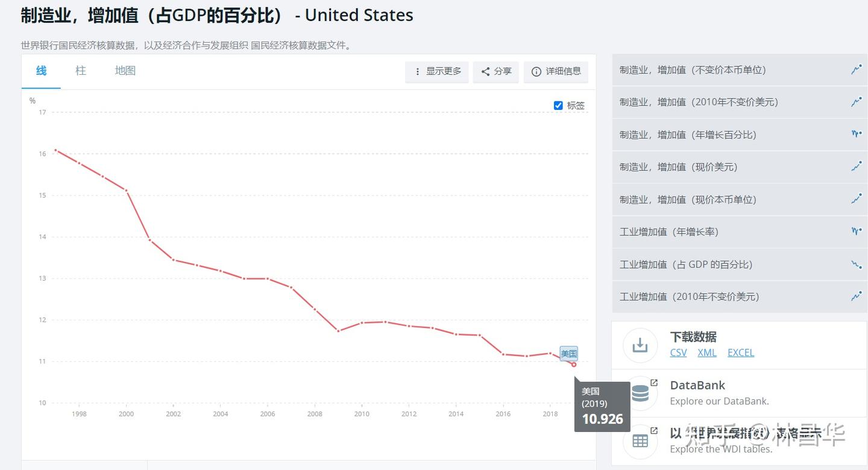The height and width of the screenshot is (470, 868).
Task: Open the 地图 map view tab
Action: tap(124, 71)
